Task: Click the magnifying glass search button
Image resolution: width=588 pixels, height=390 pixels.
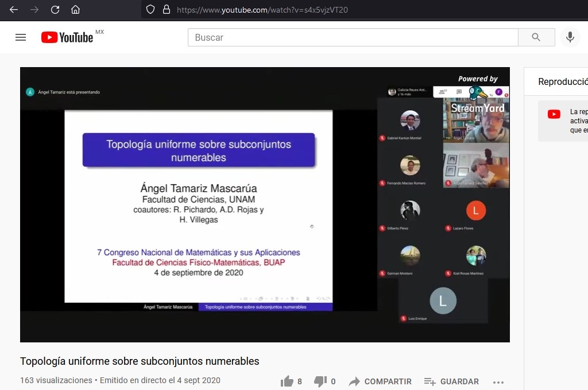Action: click(536, 37)
